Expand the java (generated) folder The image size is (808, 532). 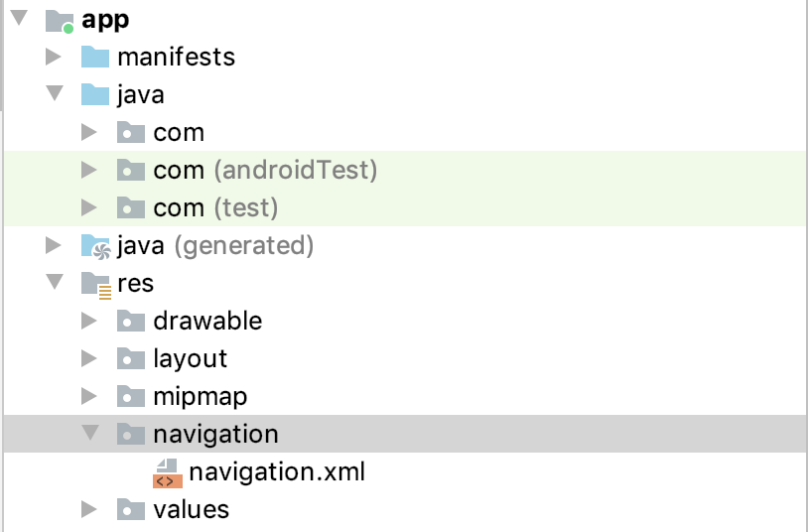pyautogui.click(x=54, y=245)
